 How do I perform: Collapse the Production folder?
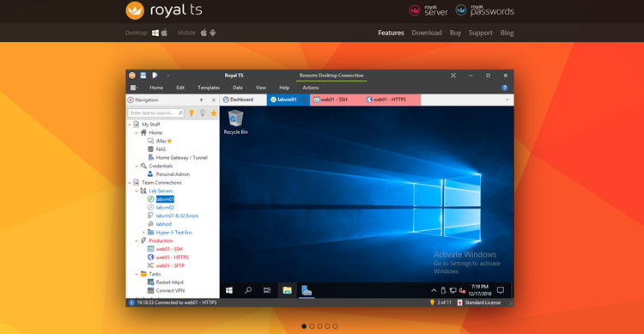click(x=137, y=240)
